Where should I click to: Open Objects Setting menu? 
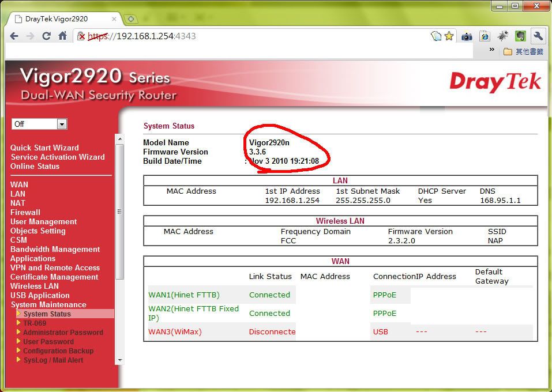(38, 231)
